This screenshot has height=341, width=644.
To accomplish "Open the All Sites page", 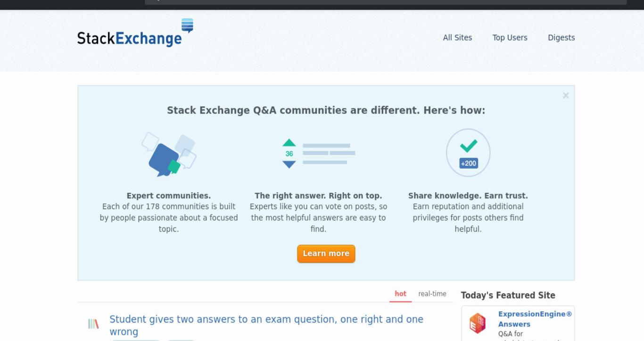I will (457, 38).
